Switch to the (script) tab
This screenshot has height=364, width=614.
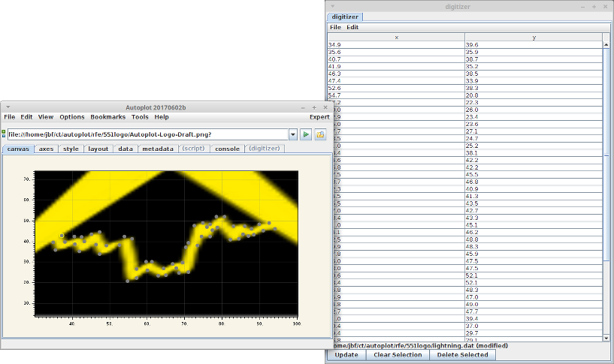[x=193, y=149]
